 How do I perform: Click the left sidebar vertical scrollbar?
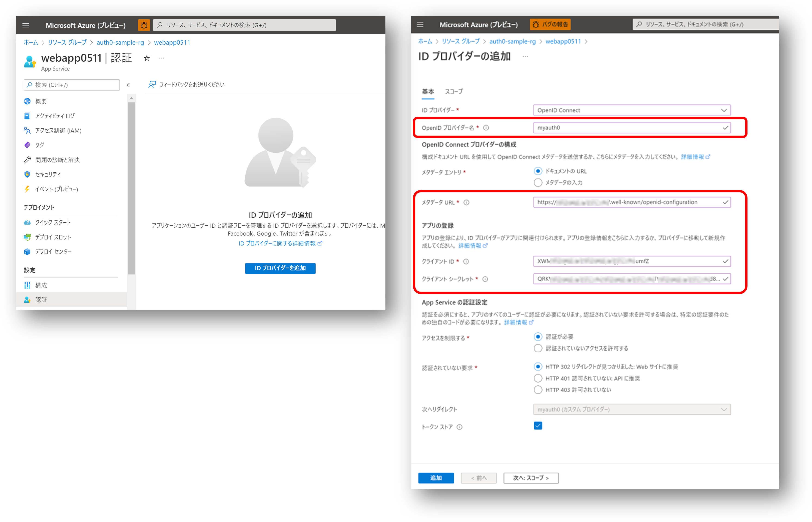click(x=131, y=188)
